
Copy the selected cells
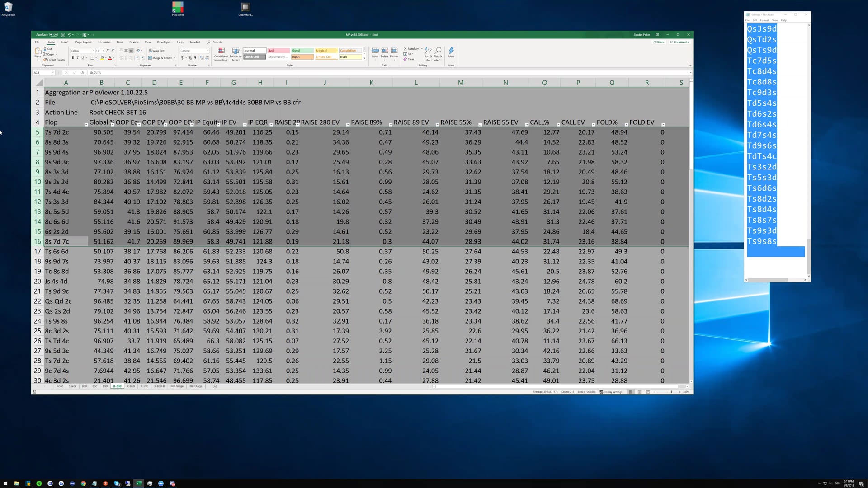point(49,54)
